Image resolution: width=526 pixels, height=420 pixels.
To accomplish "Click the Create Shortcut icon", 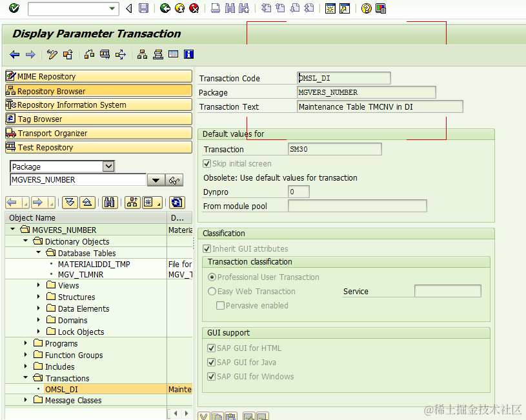I will point(345,8).
